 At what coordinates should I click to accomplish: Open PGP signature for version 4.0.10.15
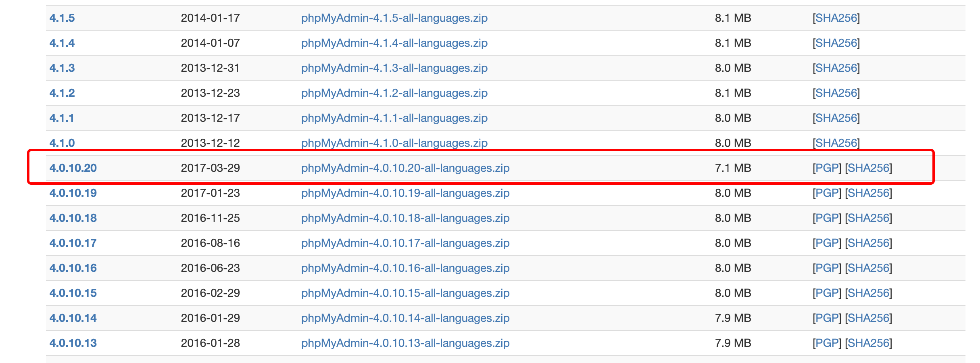[x=827, y=293]
